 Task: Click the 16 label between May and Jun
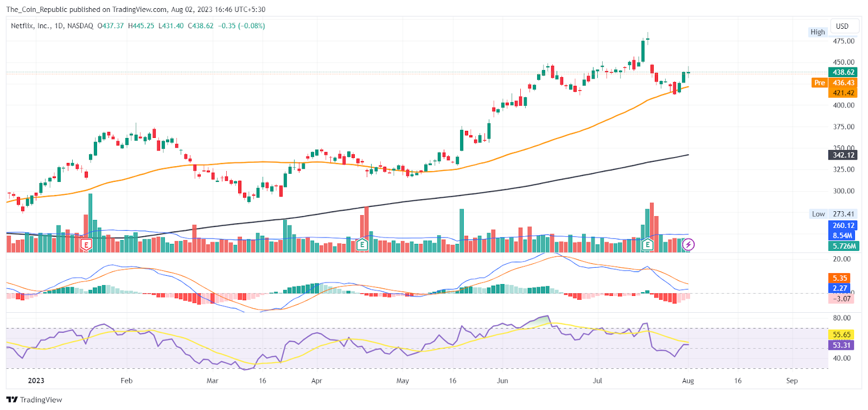tap(452, 381)
